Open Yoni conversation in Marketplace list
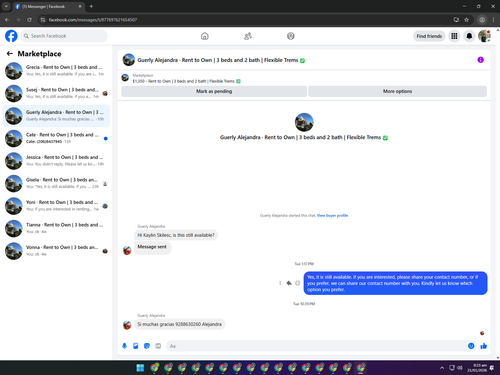This screenshot has width=500, height=375. [56, 206]
